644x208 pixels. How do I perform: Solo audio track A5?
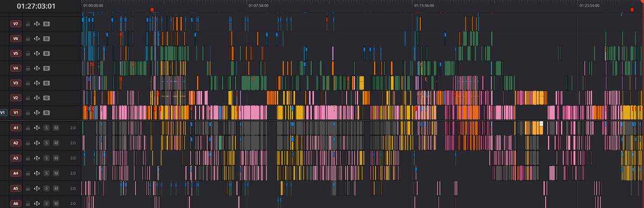pyautogui.click(x=47, y=189)
